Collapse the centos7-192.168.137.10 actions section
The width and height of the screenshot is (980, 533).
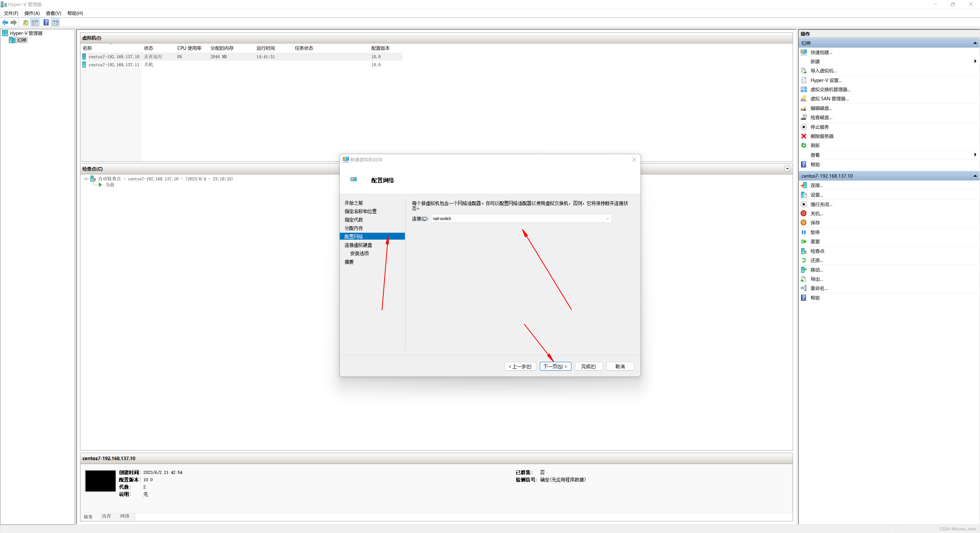click(x=975, y=176)
